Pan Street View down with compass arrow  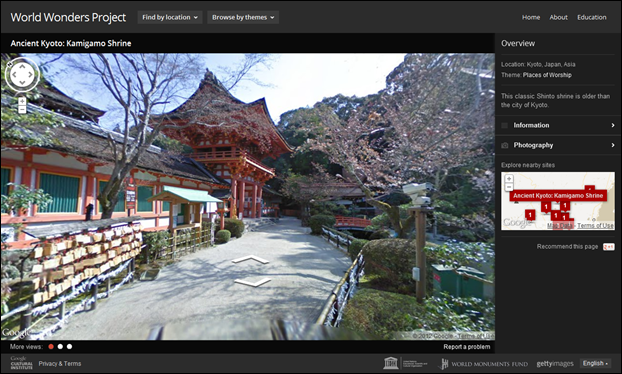coord(22,82)
